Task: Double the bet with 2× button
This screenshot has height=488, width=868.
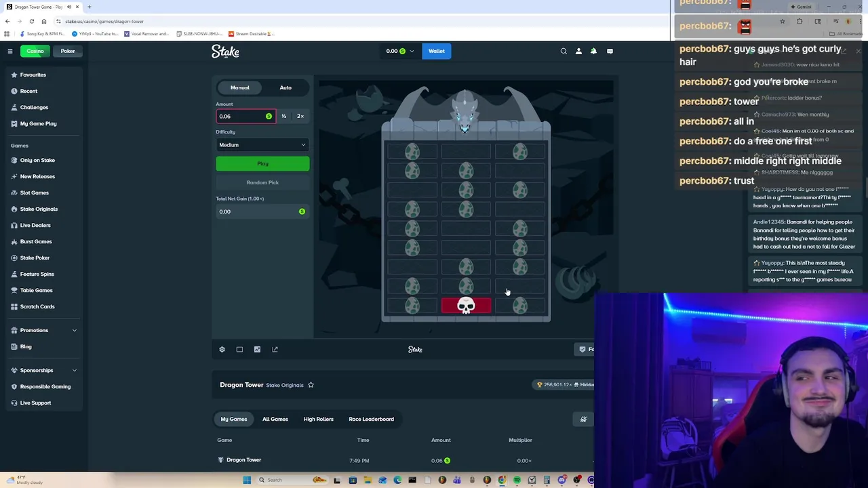Action: click(x=300, y=116)
